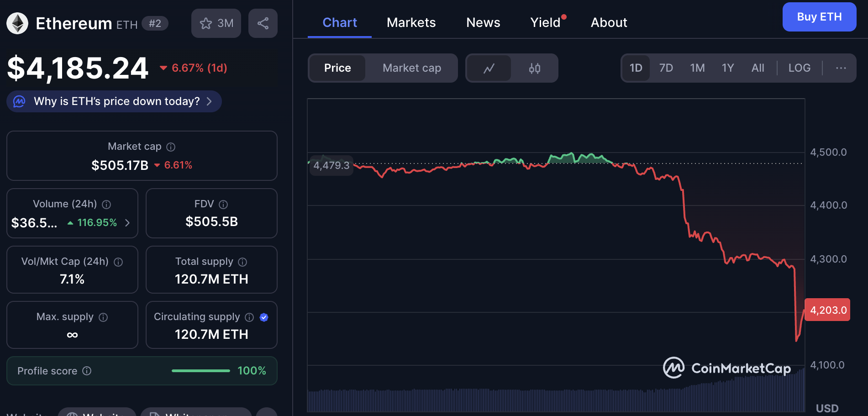Click the FDV info icon
The width and height of the screenshot is (868, 416).
pyautogui.click(x=223, y=204)
